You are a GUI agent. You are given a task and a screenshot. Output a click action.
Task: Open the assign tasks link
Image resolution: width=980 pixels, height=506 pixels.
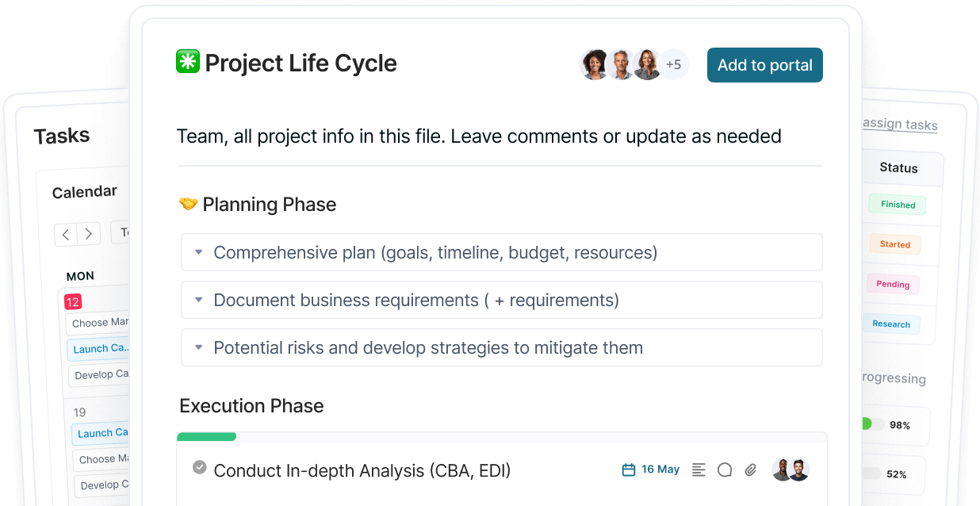(900, 125)
